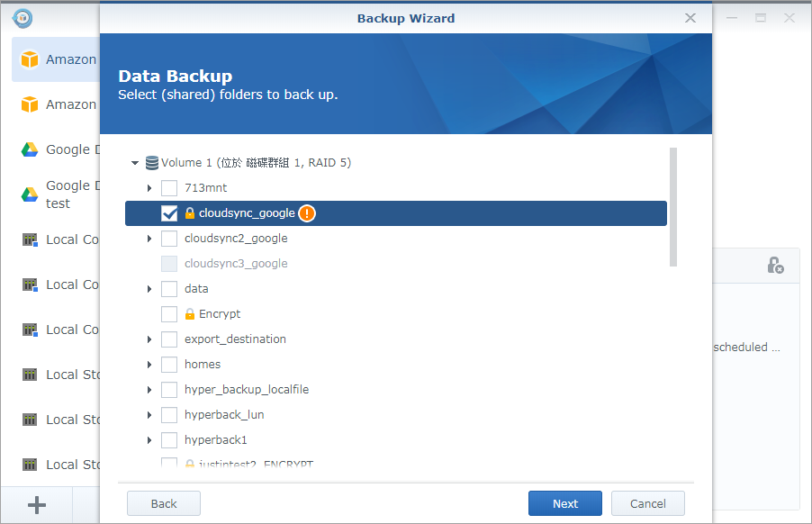
Task: Check the 713mnt folder checkbox
Action: tap(168, 188)
